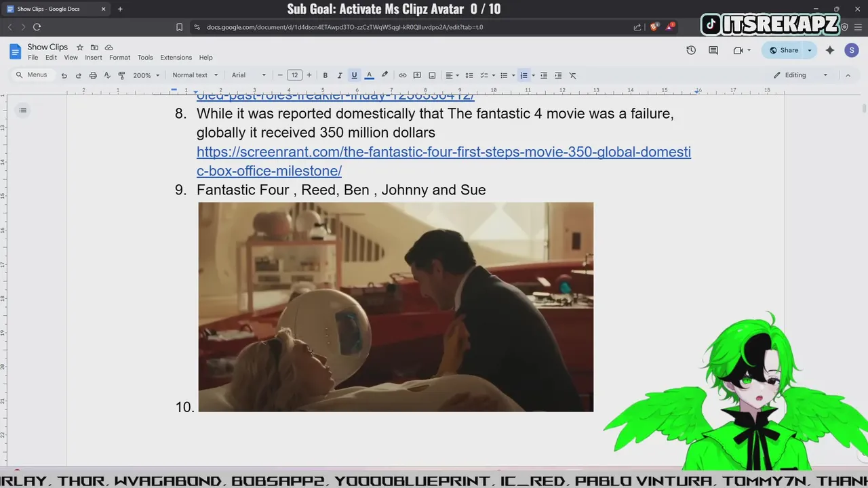Check the cloud save status icon

point(109,47)
